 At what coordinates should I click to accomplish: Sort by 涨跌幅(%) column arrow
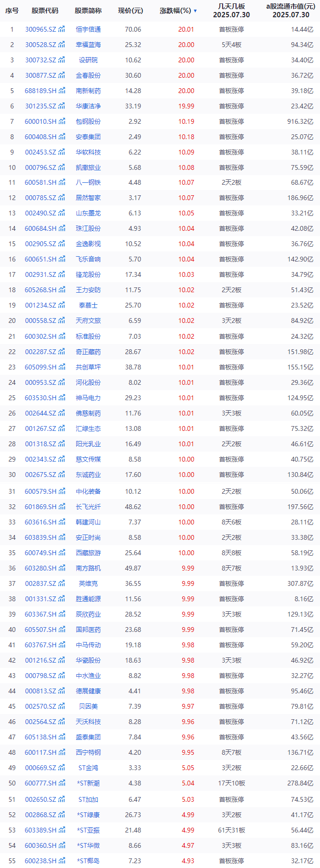point(195,11)
